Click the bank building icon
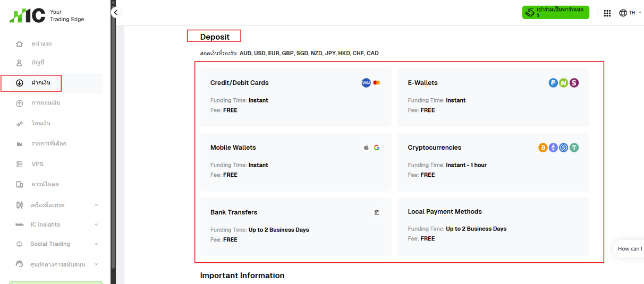The width and height of the screenshot is (644, 284). pos(377,212)
